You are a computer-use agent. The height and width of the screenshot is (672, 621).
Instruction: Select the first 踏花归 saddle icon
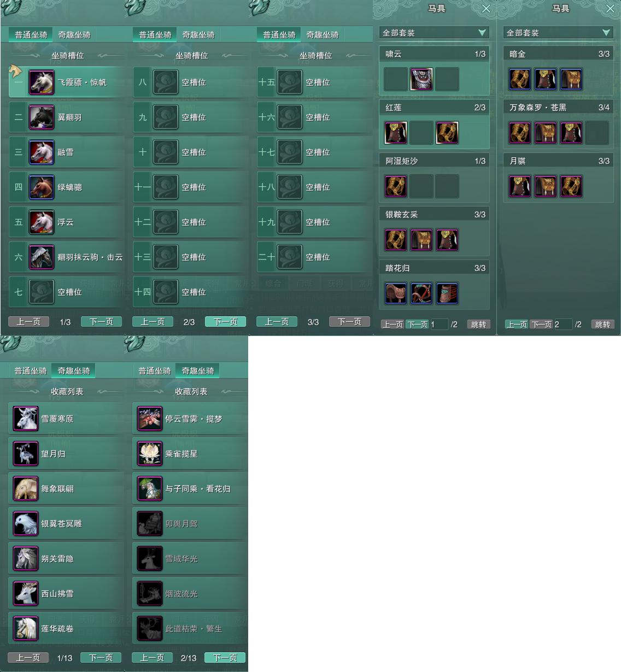click(x=396, y=293)
